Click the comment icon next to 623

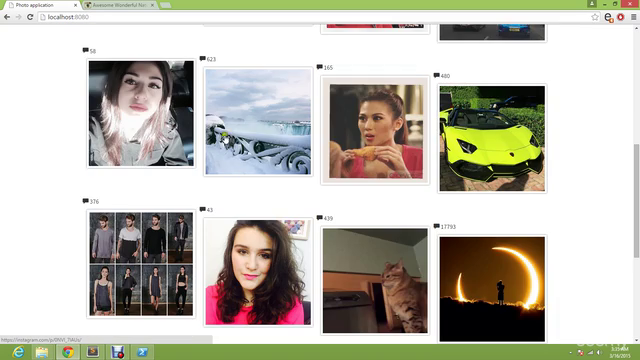(x=202, y=59)
